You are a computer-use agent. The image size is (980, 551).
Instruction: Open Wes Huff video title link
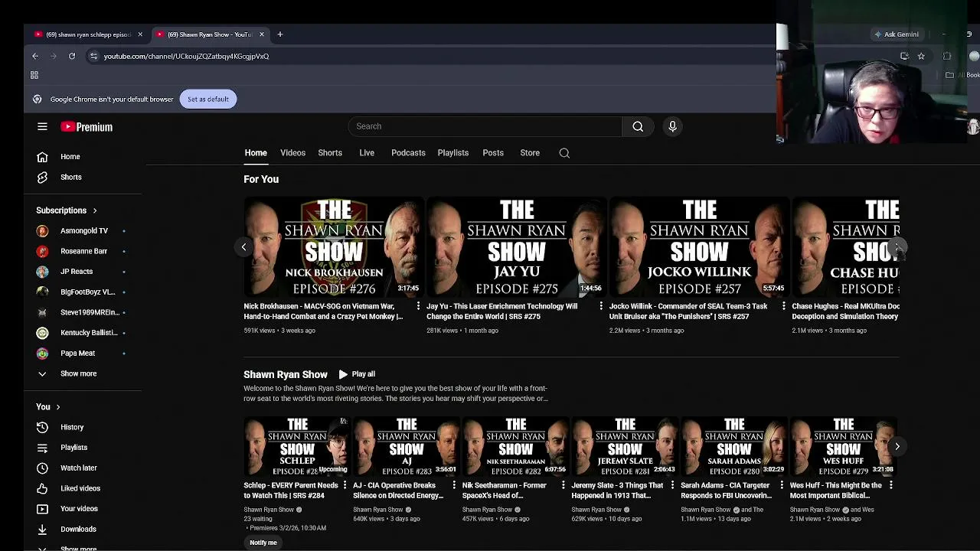point(835,491)
